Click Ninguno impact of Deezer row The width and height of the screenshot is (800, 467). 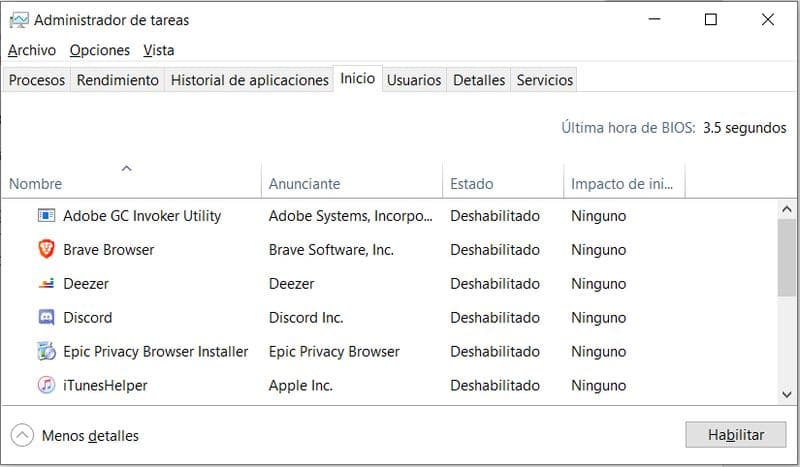pyautogui.click(x=598, y=283)
